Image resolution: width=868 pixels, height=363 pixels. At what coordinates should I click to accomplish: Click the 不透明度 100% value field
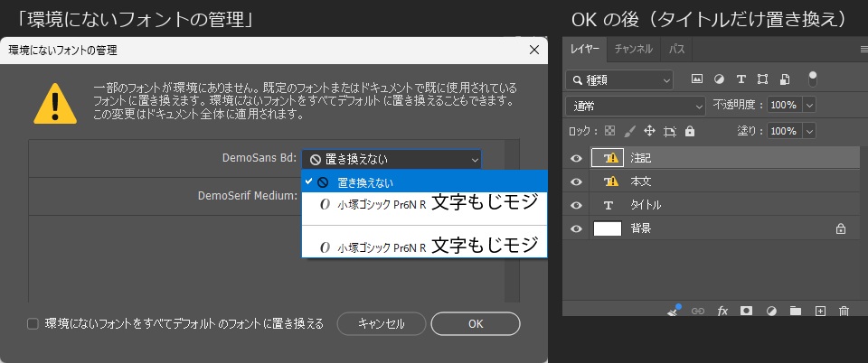[785, 105]
